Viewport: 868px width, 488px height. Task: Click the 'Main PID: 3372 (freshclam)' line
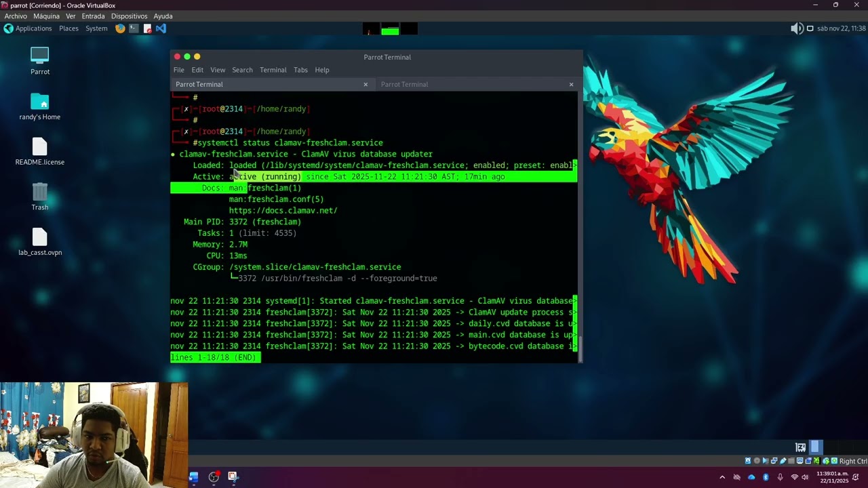click(x=242, y=222)
